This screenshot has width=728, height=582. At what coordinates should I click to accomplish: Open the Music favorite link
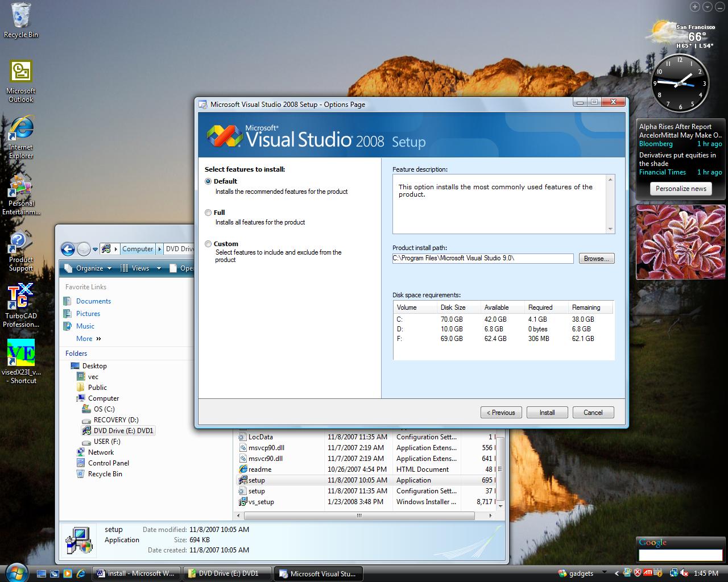[85, 326]
